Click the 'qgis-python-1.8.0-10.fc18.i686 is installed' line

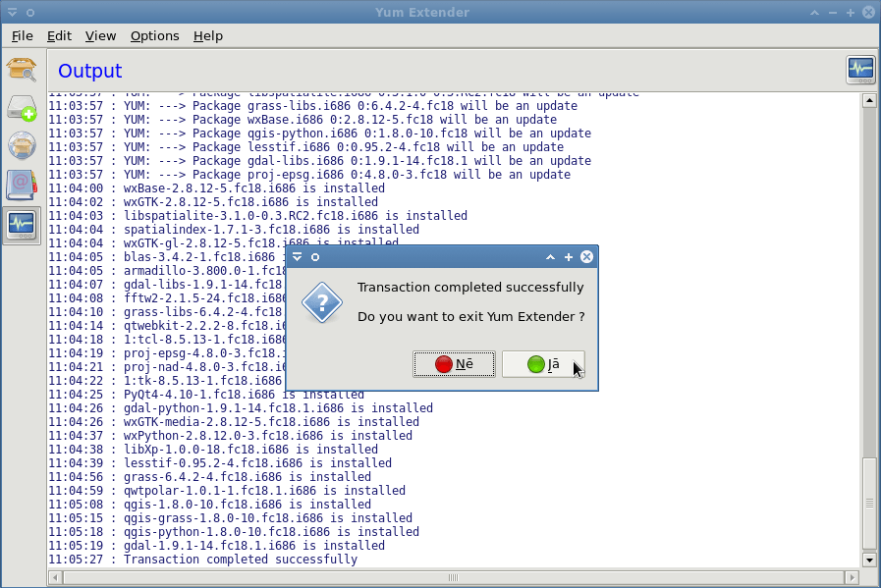234,532
